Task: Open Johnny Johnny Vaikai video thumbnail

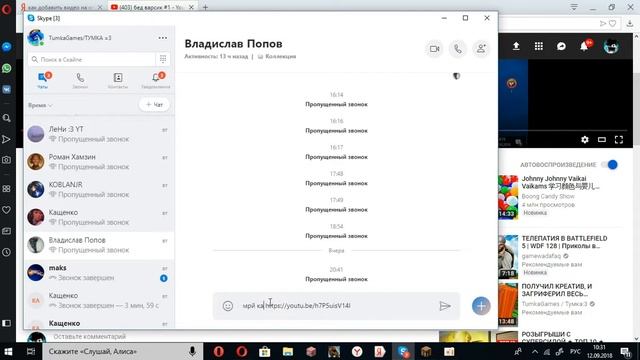Action: pos(508,198)
